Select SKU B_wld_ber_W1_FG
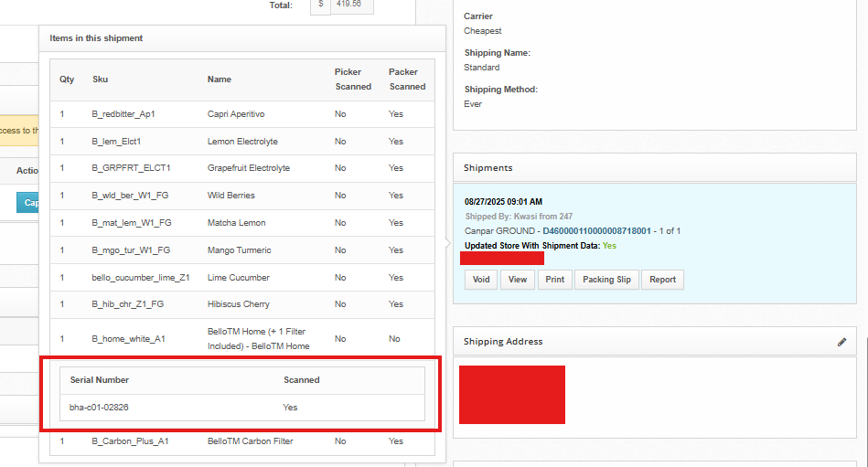The image size is (868, 467). pyautogui.click(x=130, y=196)
